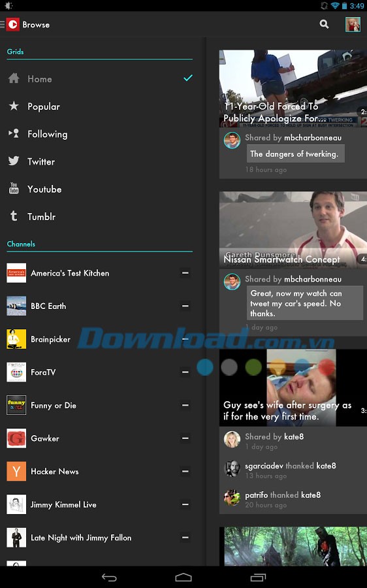Open Brainpicker channel name
The image size is (367, 588).
coord(50,339)
